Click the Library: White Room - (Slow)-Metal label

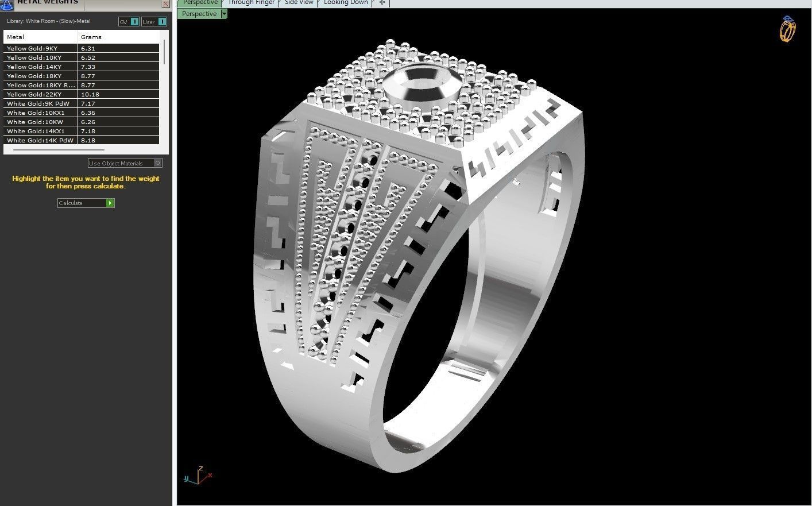click(x=48, y=21)
